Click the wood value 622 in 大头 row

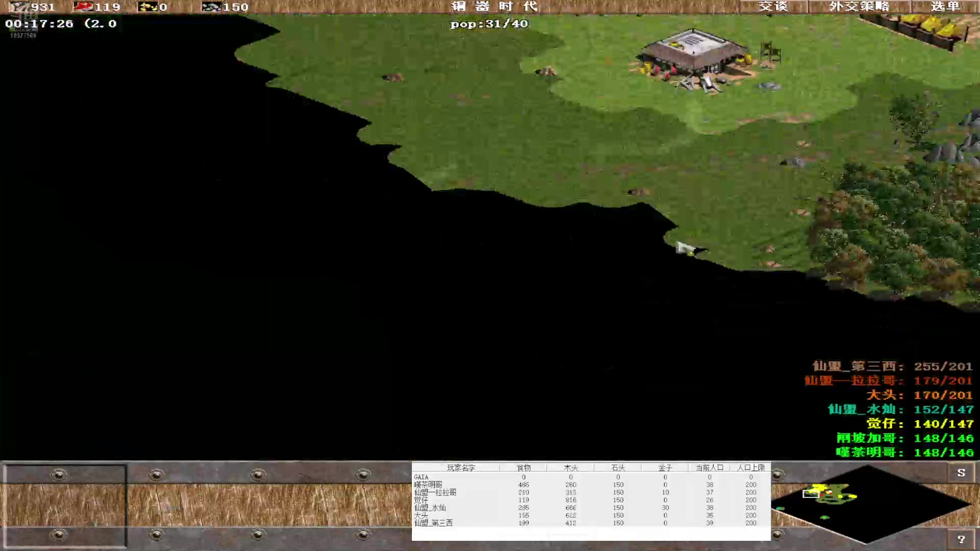coord(571,515)
